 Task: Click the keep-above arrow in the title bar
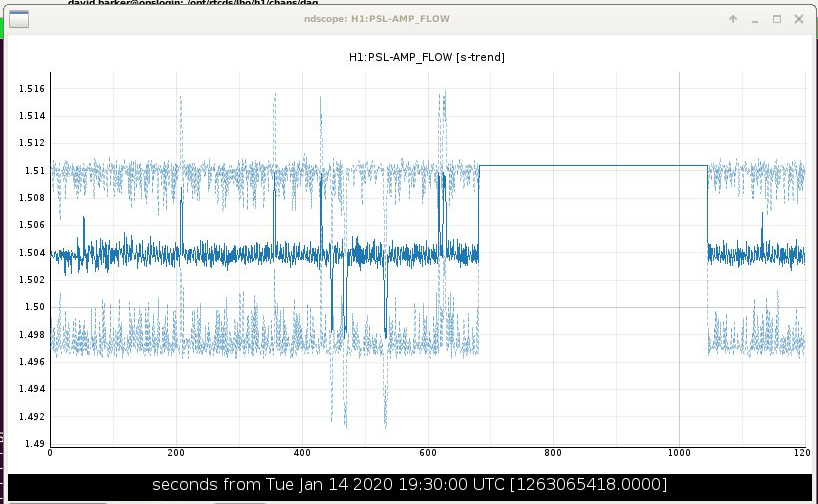click(x=733, y=19)
